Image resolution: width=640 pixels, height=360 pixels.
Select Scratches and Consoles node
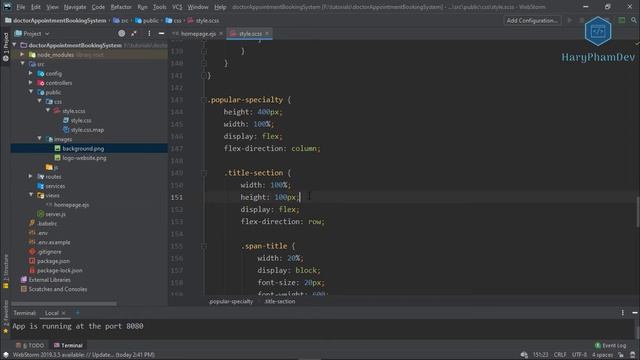coord(58,289)
